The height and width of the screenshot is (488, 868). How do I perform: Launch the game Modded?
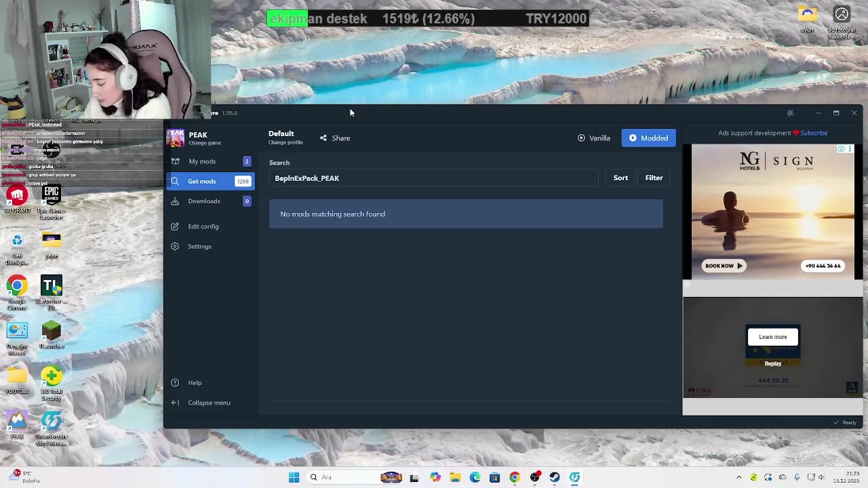point(649,138)
